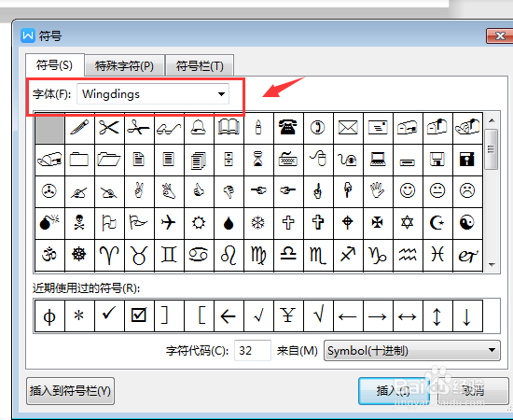Viewport: 513px width, 420px height.
Task: Pick recently used left-right arrow symbol
Action: click(408, 315)
